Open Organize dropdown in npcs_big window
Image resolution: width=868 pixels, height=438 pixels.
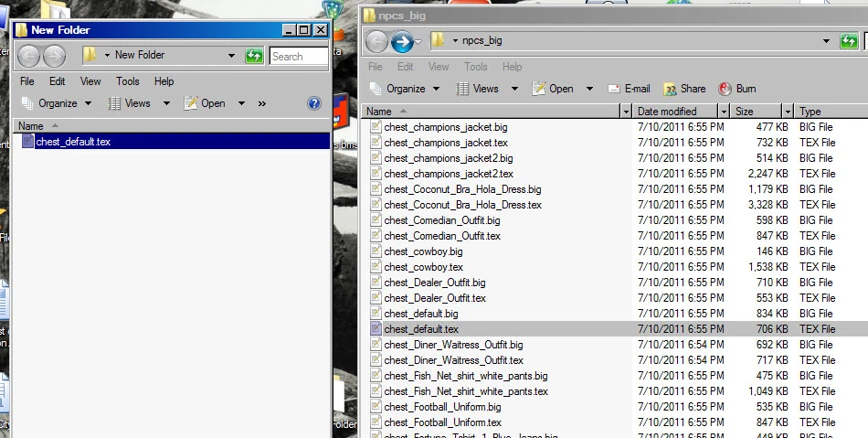(405, 89)
